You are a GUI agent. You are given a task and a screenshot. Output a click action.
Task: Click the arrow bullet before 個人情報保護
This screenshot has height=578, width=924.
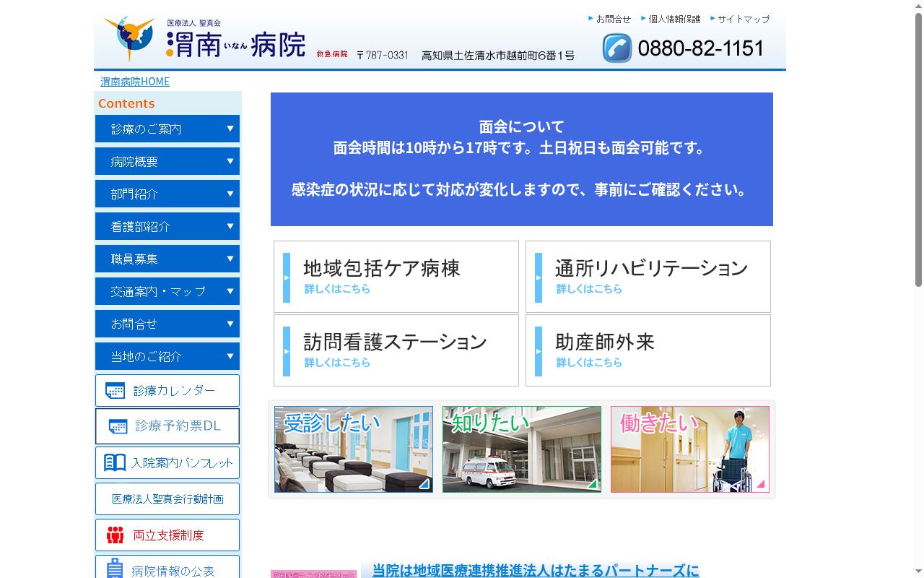point(643,18)
